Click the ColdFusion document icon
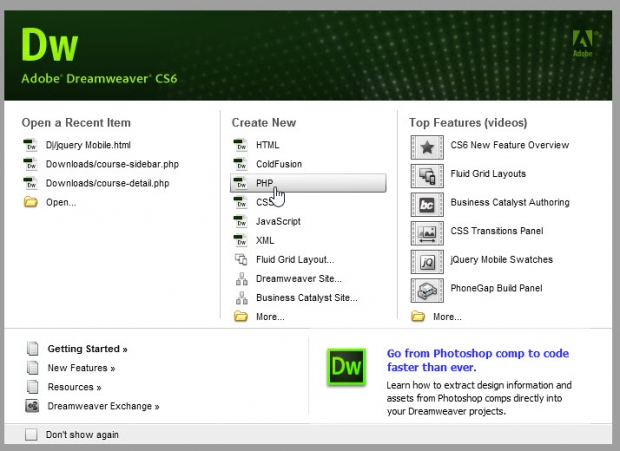This screenshot has height=451, width=620. click(x=241, y=164)
